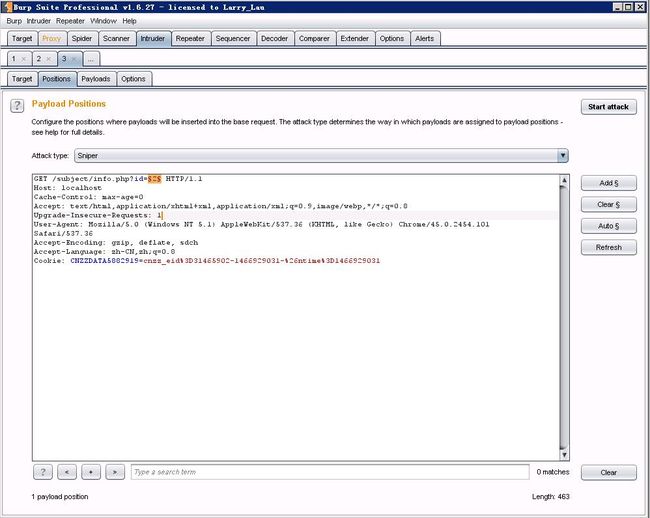Screen dimensions: 650x518
Task: Open the Intruder sub-tab Target
Action: (22, 79)
